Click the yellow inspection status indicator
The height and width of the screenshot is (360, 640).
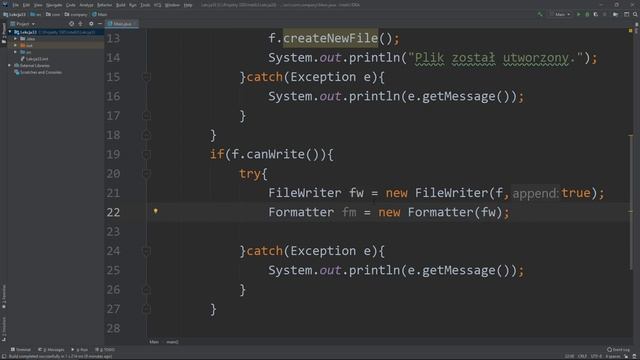631,31
